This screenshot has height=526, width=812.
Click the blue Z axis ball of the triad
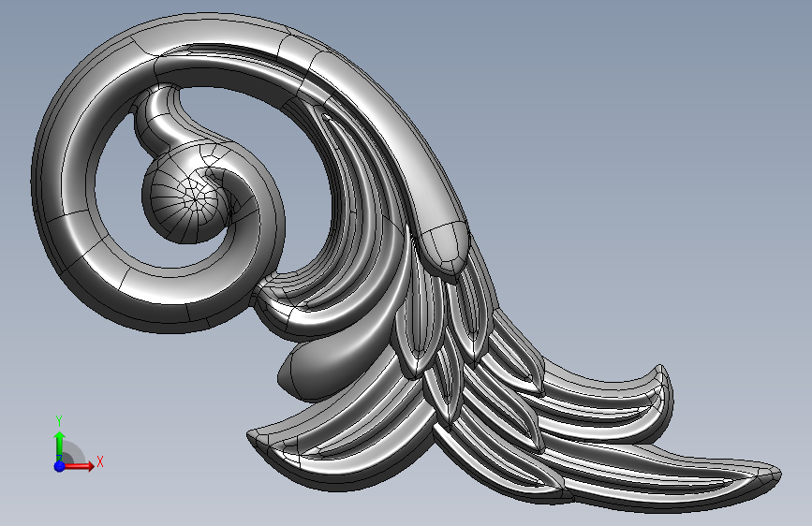click(60, 466)
